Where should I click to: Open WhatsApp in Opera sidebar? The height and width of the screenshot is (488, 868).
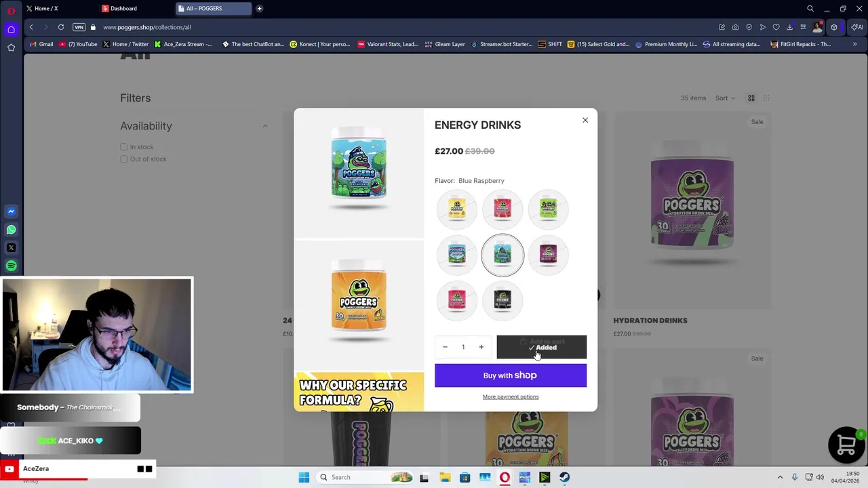click(x=11, y=230)
